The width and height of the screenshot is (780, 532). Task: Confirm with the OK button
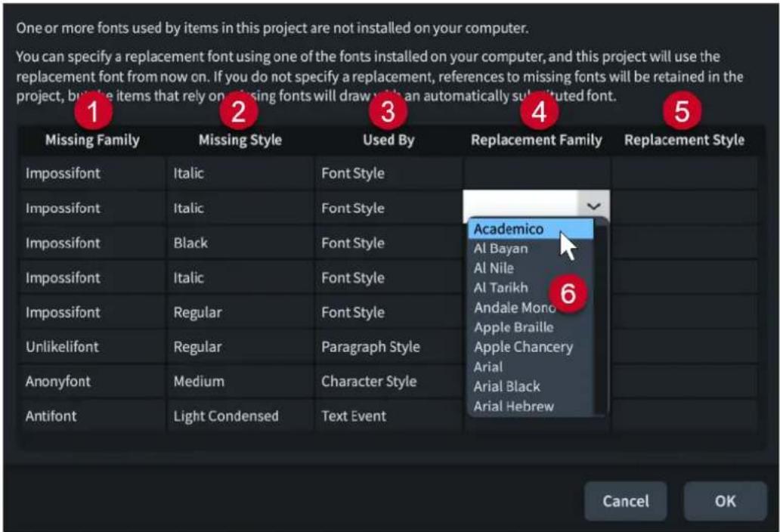click(x=725, y=501)
